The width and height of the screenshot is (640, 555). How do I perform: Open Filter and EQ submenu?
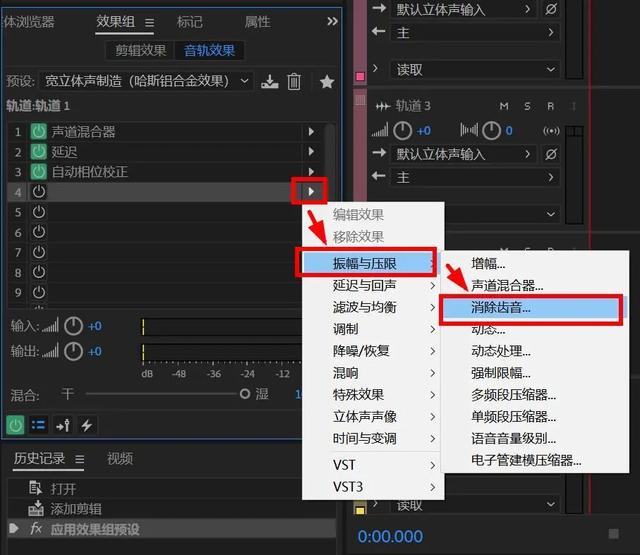[373, 307]
